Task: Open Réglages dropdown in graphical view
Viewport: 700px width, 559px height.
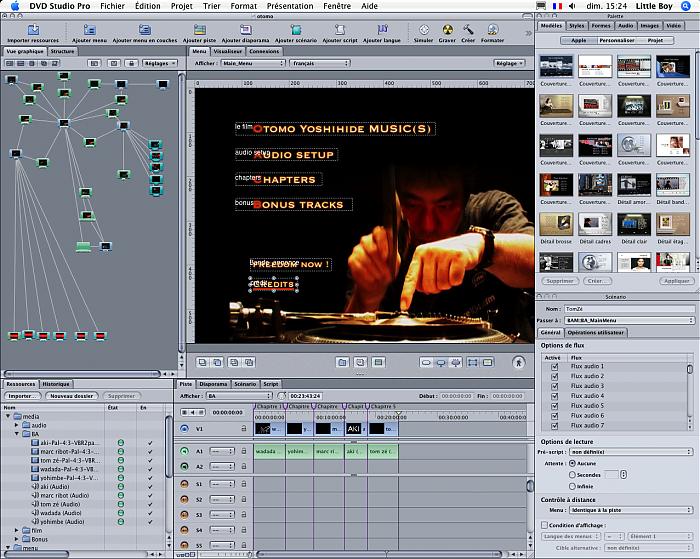Action: click(x=160, y=63)
